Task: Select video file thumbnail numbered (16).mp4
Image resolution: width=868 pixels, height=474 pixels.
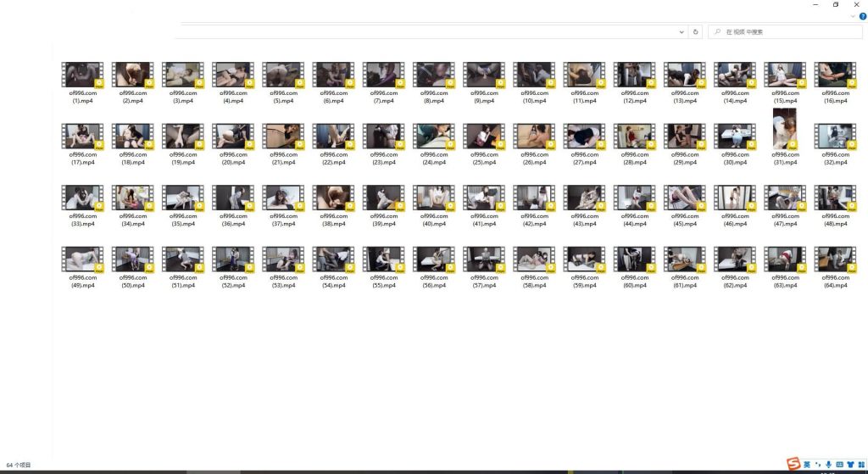Action: click(x=835, y=75)
